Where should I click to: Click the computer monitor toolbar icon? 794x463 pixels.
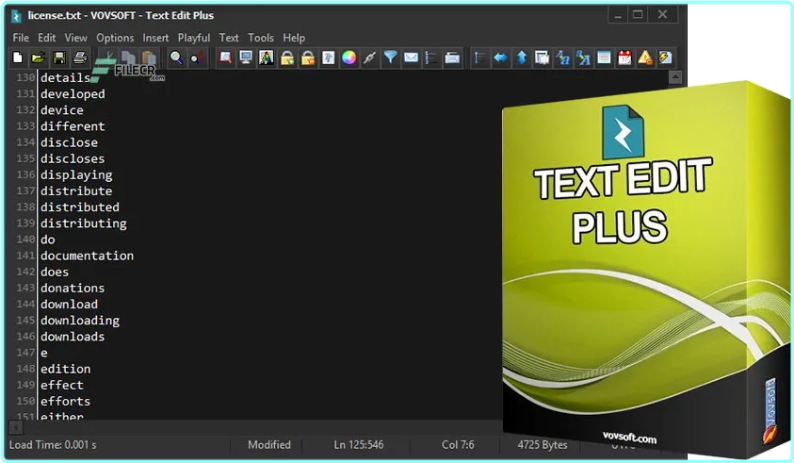coord(246,58)
